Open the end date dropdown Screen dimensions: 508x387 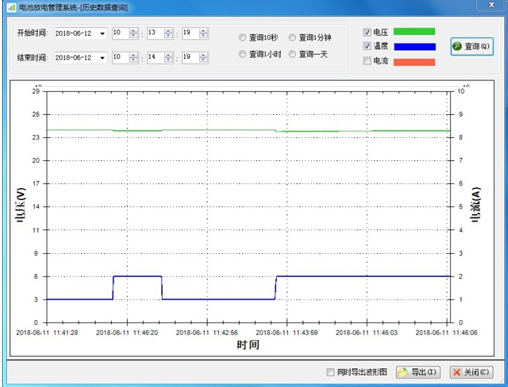coord(102,58)
